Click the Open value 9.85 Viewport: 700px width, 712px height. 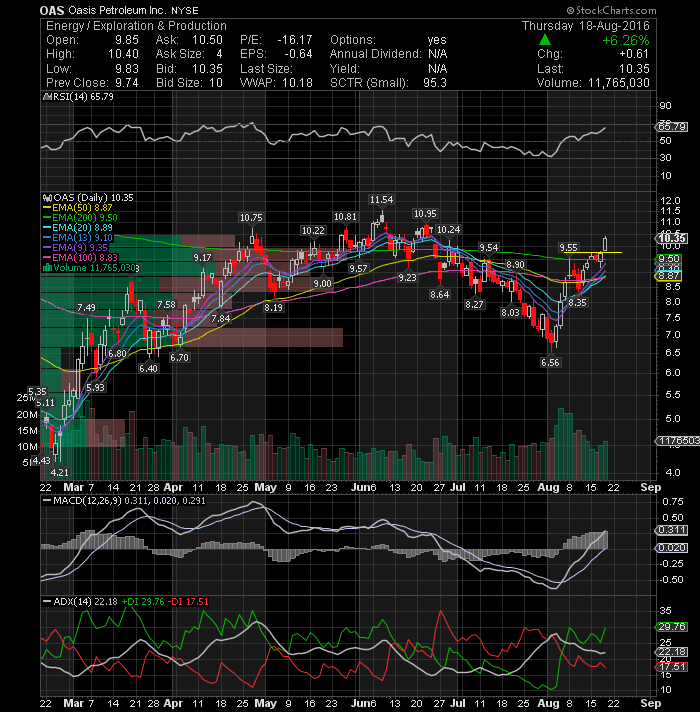click(127, 40)
